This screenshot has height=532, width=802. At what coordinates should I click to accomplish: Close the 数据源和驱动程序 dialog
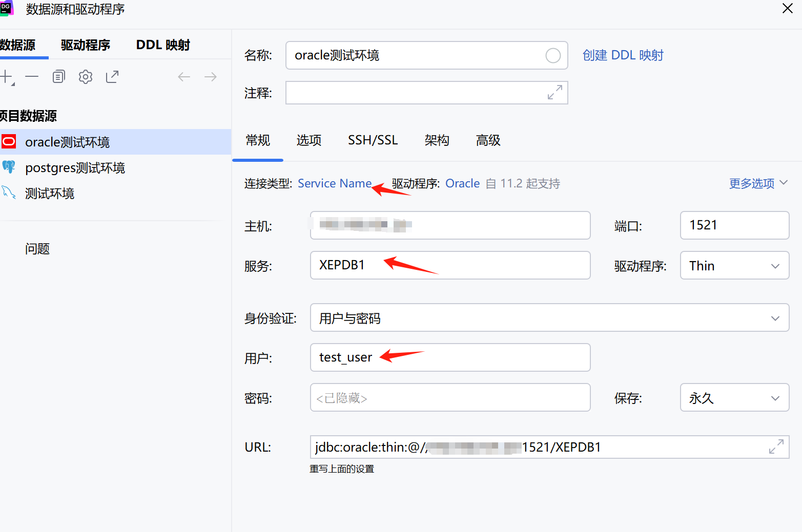point(788,8)
